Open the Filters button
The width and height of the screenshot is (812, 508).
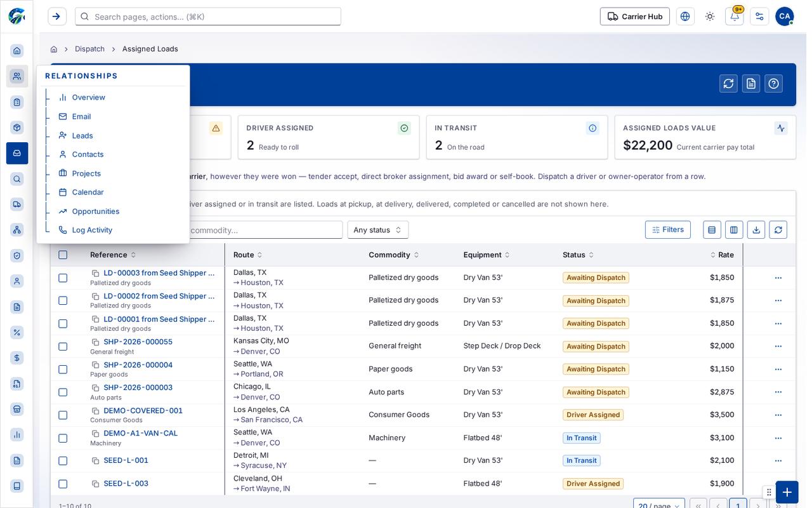[668, 230]
